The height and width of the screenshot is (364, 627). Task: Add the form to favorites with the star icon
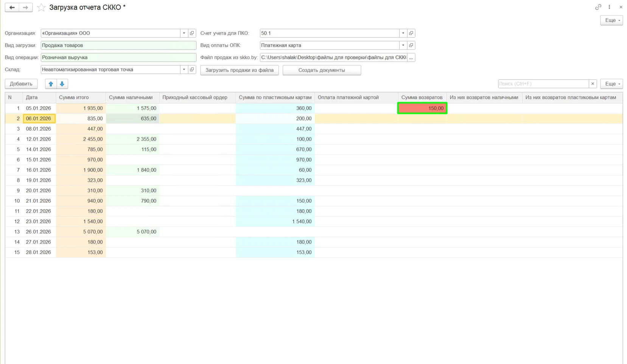pyautogui.click(x=41, y=8)
